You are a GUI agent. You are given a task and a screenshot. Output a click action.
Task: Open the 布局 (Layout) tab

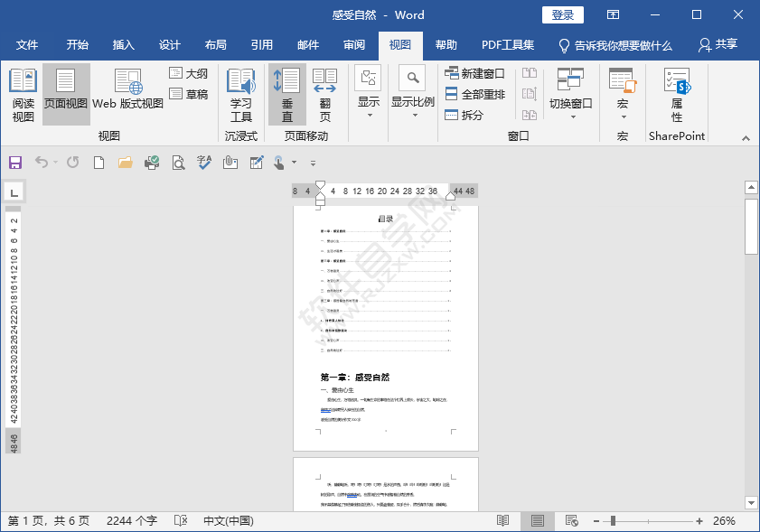click(216, 45)
